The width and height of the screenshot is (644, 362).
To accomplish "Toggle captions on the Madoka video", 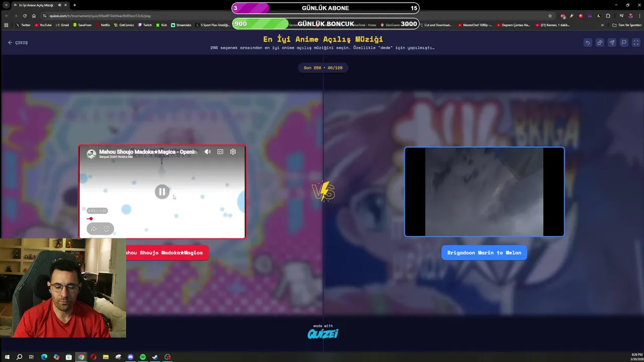I will [220, 151].
